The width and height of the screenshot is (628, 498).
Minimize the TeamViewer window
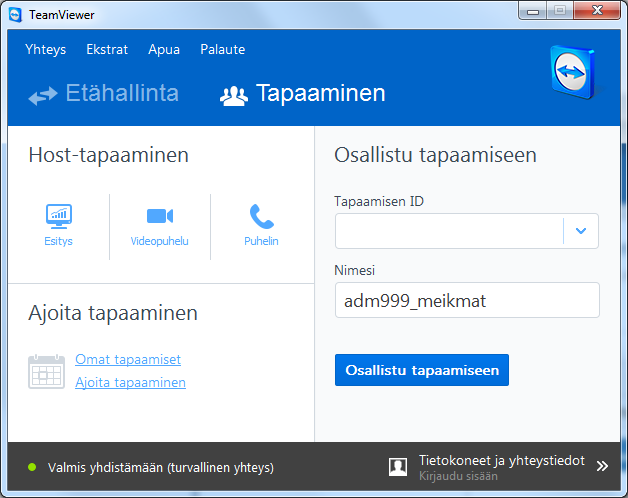click(533, 11)
